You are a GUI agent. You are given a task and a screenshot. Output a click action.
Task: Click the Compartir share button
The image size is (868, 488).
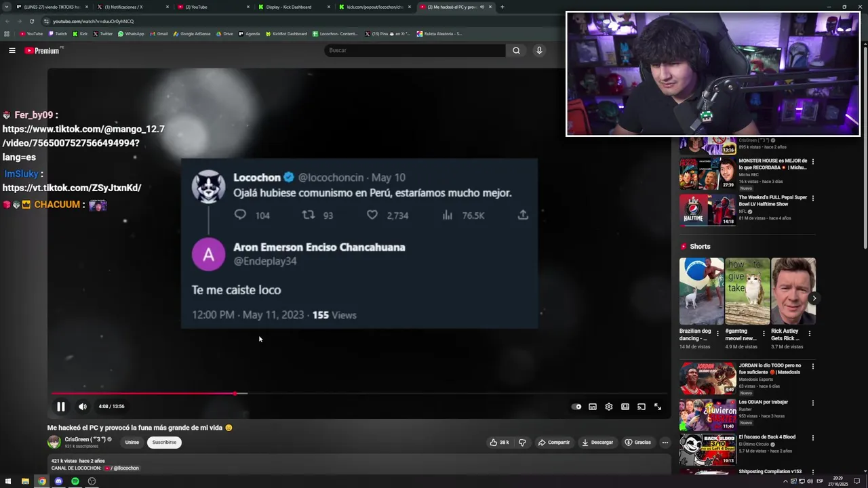coord(554,443)
